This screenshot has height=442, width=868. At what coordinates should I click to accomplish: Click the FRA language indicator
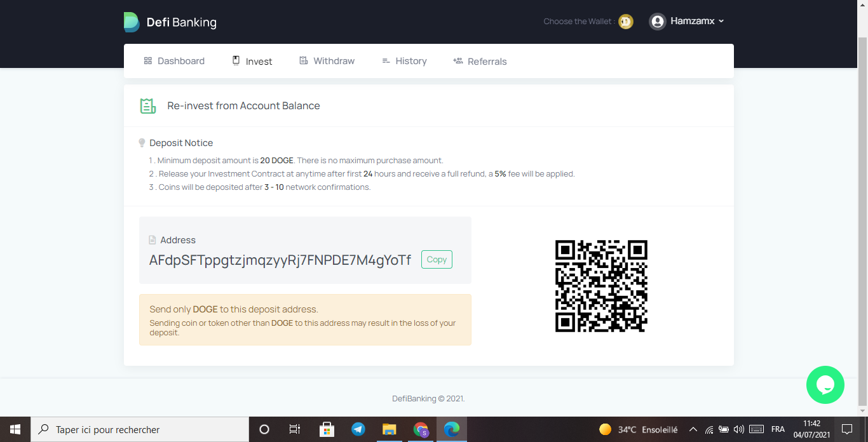click(x=778, y=429)
